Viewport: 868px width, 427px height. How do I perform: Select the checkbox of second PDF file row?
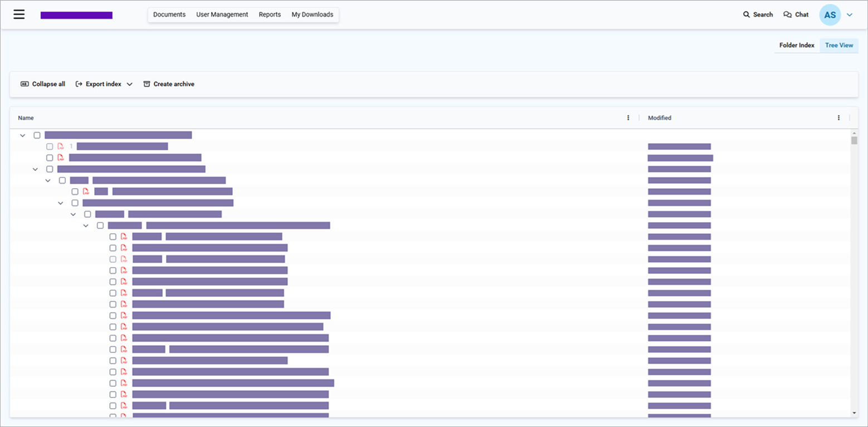pos(50,158)
